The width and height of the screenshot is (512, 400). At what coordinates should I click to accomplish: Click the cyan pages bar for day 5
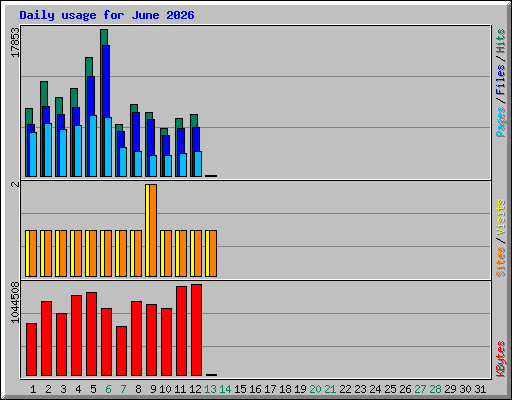(93, 146)
